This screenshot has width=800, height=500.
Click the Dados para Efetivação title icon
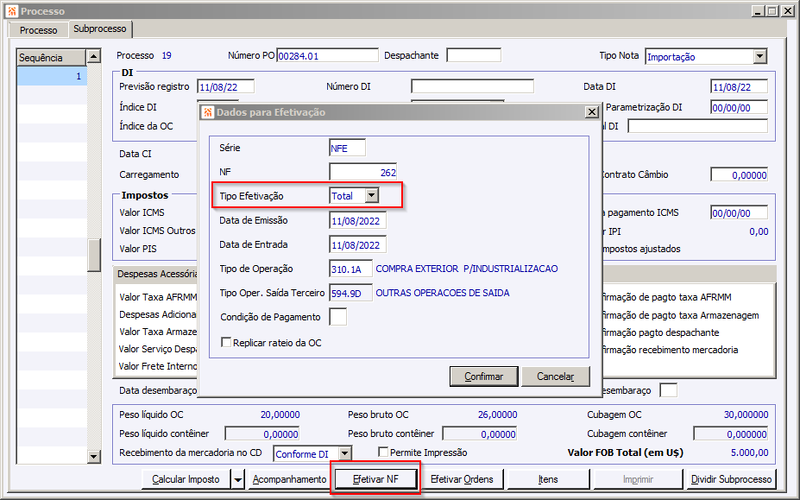click(208, 112)
